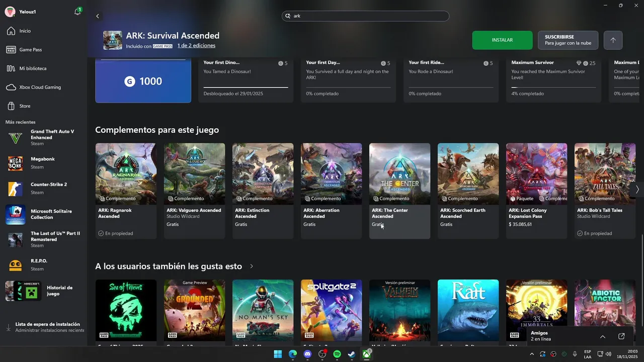Click the Yelouz1 profile avatar
Image resolution: width=644 pixels, height=362 pixels.
click(10, 12)
